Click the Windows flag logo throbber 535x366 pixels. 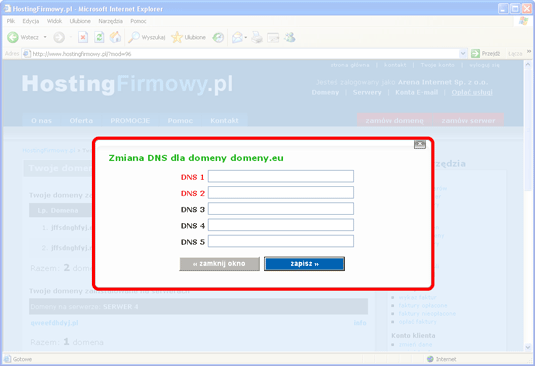[x=523, y=21]
